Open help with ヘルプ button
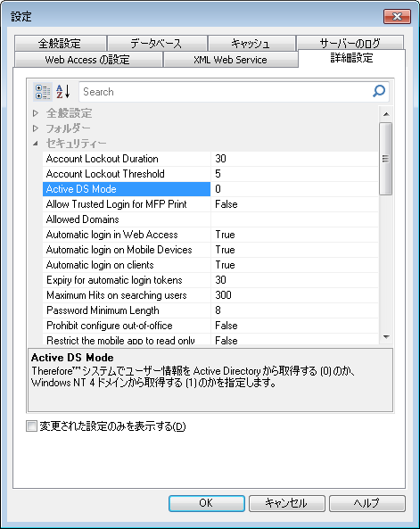This screenshot has height=529, width=420. [x=367, y=503]
